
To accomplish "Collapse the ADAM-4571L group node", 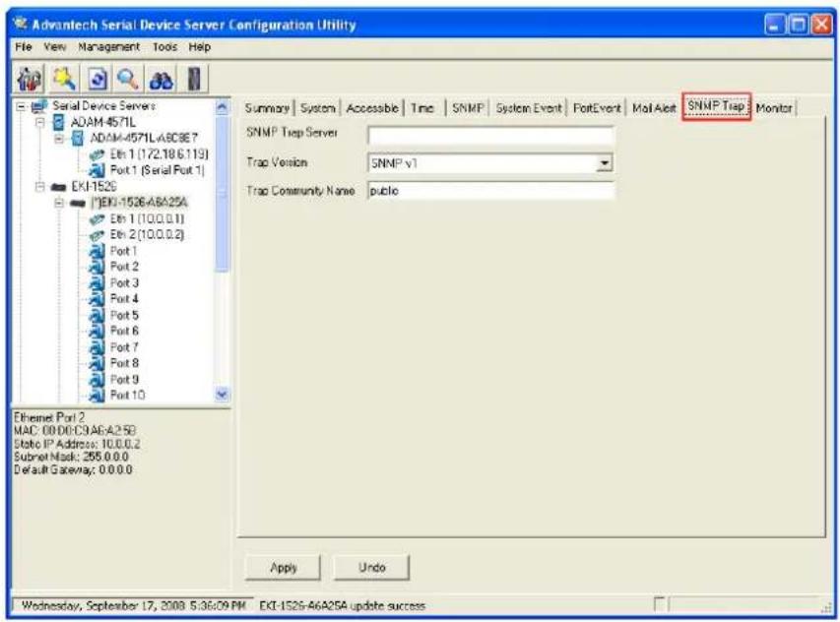I will pyautogui.click(x=39, y=123).
